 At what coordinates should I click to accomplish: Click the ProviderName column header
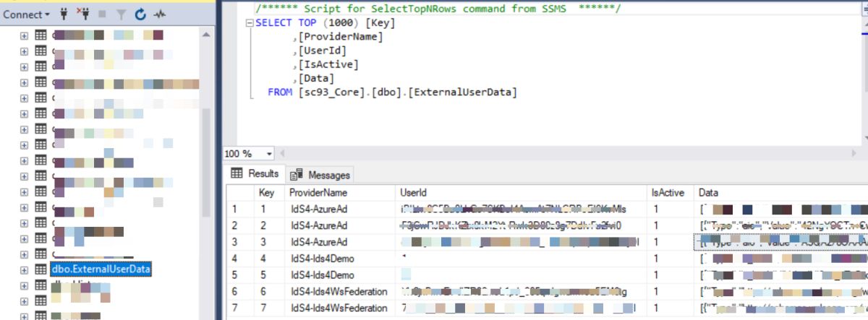[x=340, y=193]
